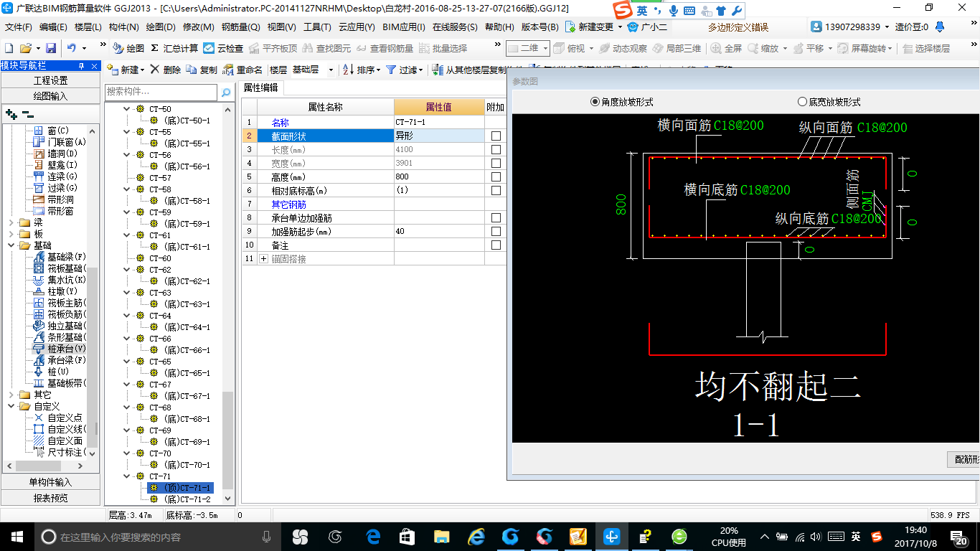Toggle 附加 checkbox for 宽度(mm) row

coord(496,164)
